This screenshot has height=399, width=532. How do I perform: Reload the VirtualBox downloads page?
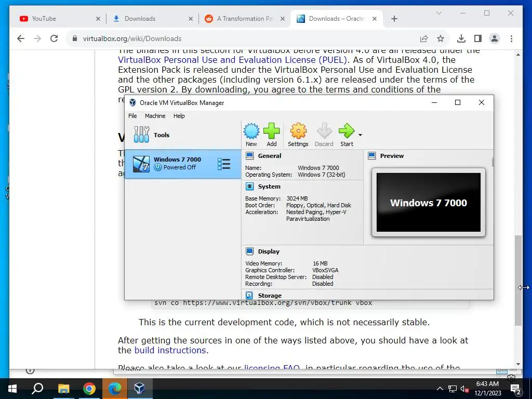54,38
